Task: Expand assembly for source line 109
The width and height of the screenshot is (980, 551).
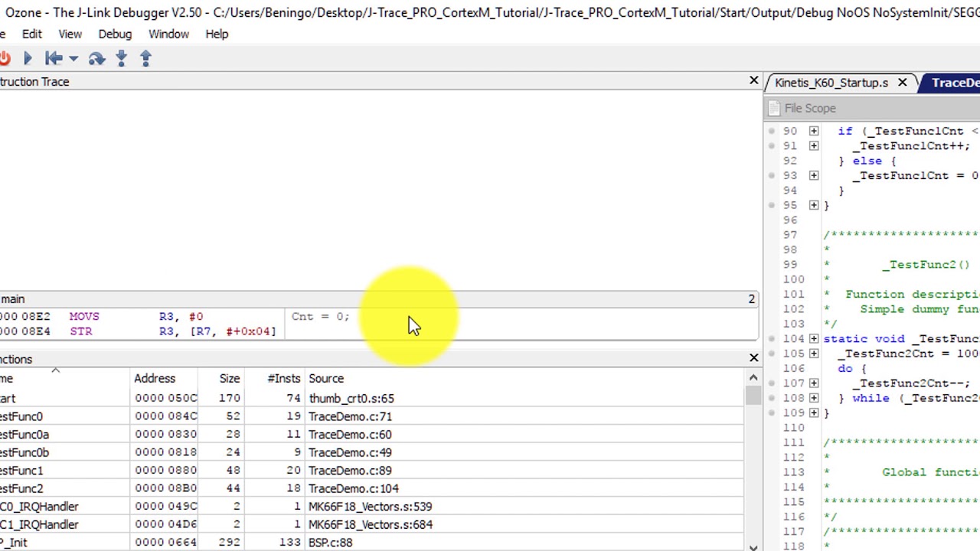Action: click(814, 412)
